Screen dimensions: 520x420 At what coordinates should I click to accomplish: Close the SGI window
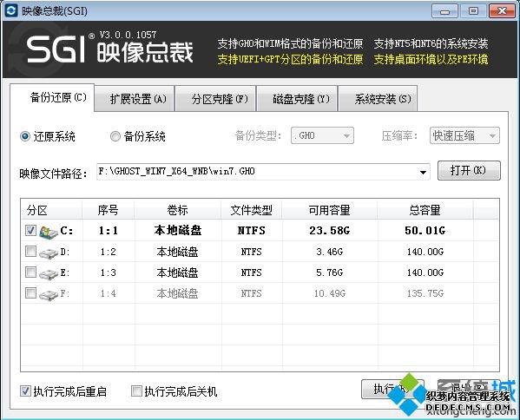click(502, 11)
